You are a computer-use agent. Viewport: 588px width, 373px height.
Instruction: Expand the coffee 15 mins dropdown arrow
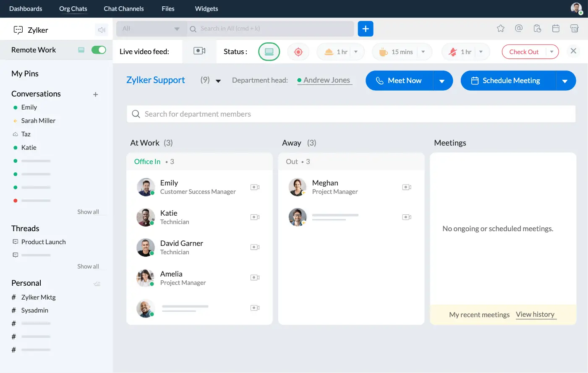point(423,52)
